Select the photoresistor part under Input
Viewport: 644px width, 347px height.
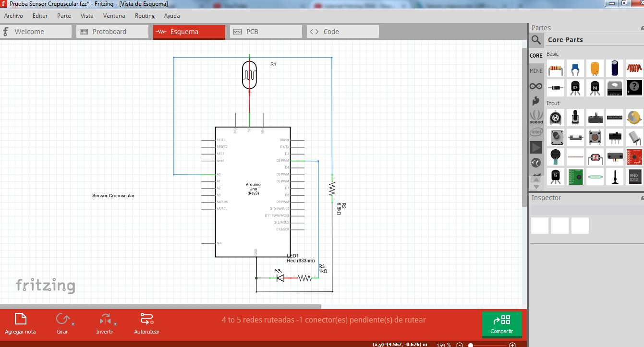[595, 158]
